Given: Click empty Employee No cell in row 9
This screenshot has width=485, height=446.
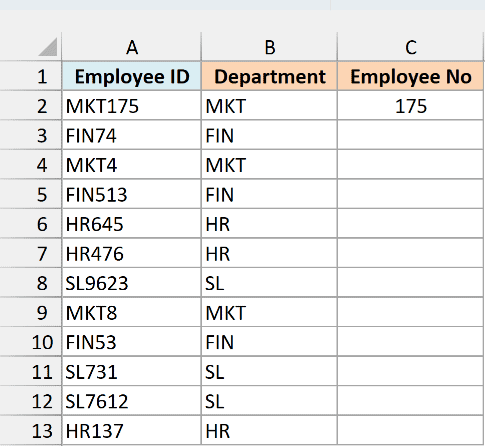Looking at the screenshot, I should tap(411, 312).
